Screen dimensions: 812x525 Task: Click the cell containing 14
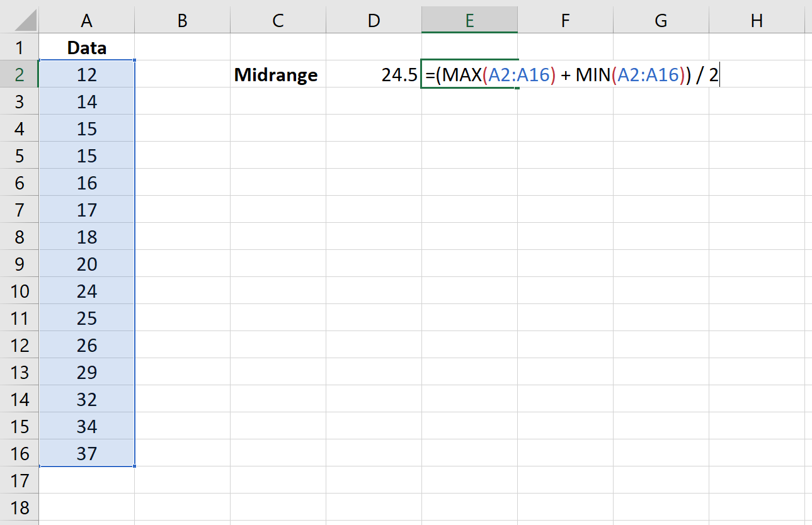[87, 101]
